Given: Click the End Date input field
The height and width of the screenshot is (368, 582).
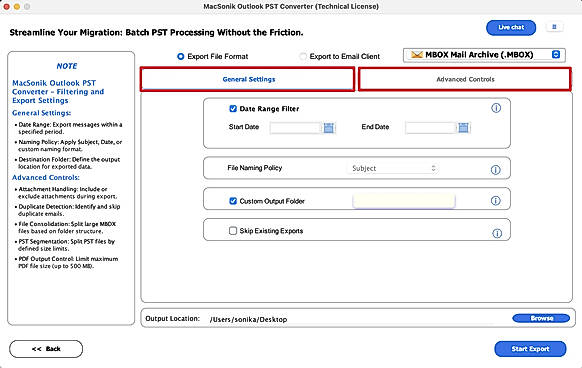Looking at the screenshot, I should point(431,128).
